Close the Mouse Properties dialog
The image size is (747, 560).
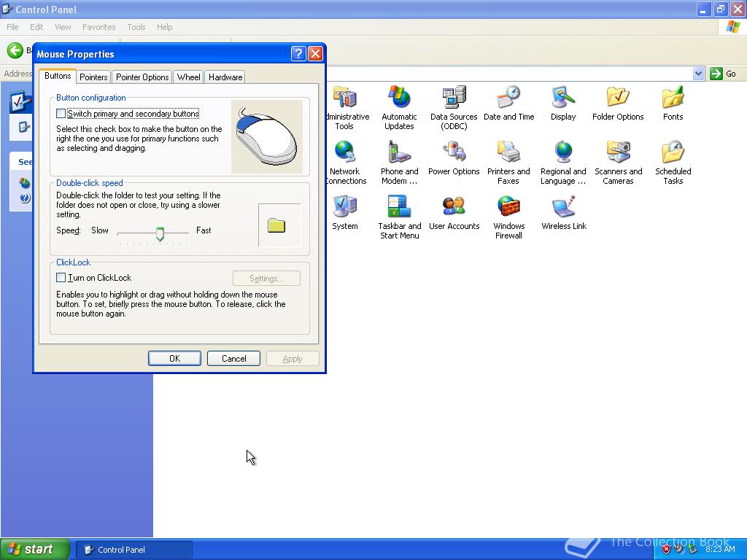[315, 54]
